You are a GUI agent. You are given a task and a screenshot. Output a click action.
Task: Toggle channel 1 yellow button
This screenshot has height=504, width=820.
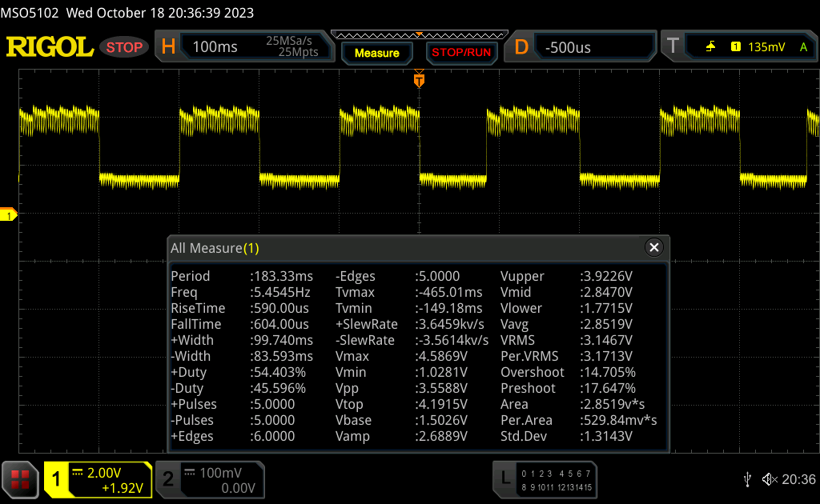(56, 479)
